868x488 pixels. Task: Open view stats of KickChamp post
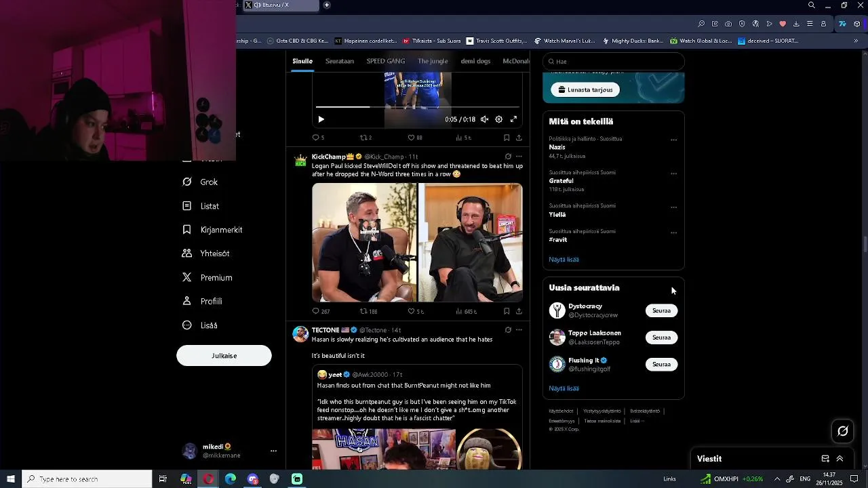click(x=465, y=312)
